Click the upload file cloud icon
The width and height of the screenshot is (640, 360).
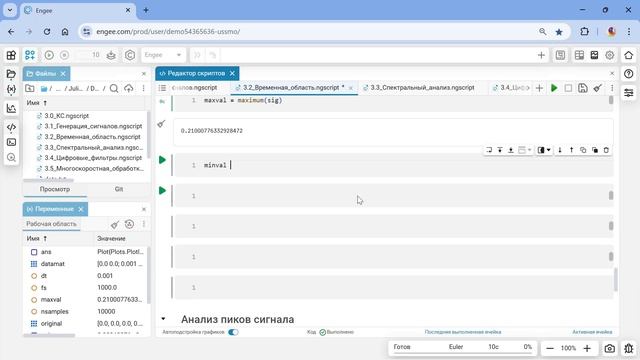pos(129,89)
